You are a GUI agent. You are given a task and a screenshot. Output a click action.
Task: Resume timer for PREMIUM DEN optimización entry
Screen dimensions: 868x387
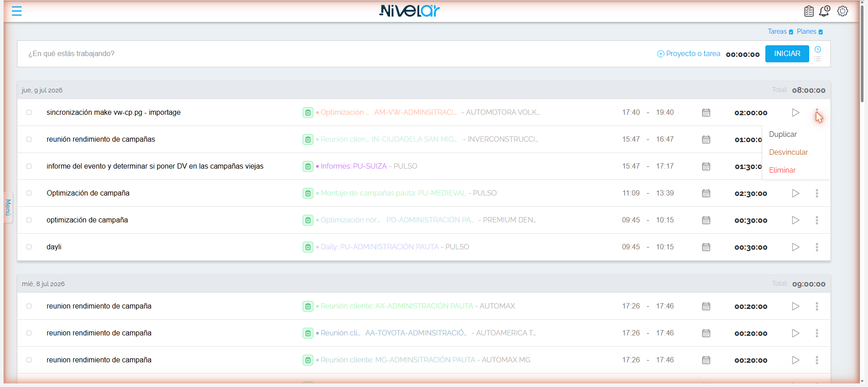[x=795, y=220]
